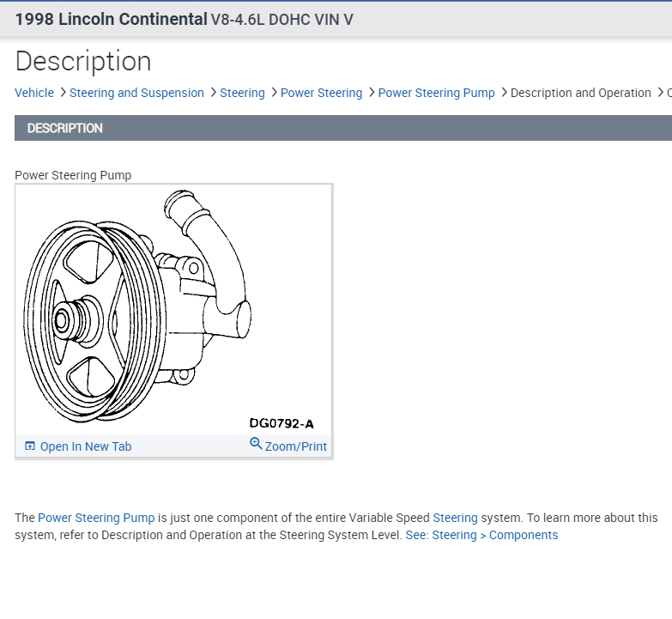The height and width of the screenshot is (619, 672).
Task: Click Description and Operation breadcrumb text
Action: click(x=580, y=93)
